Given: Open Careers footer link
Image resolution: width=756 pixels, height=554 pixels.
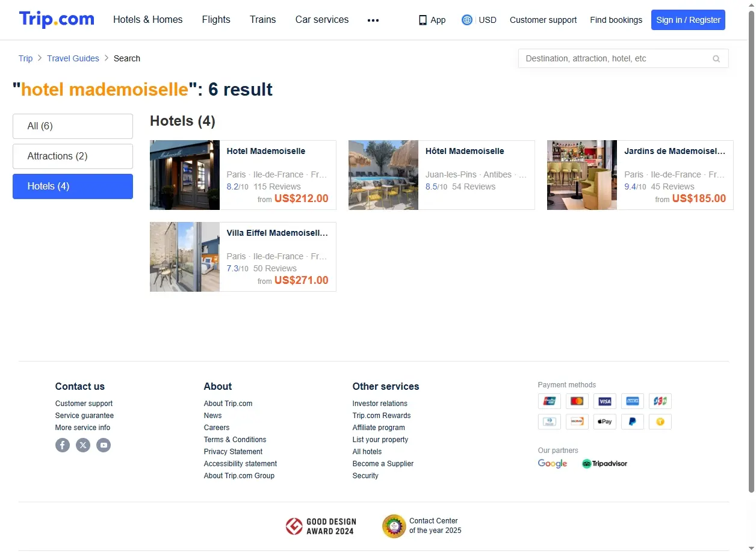Looking at the screenshot, I should (217, 428).
